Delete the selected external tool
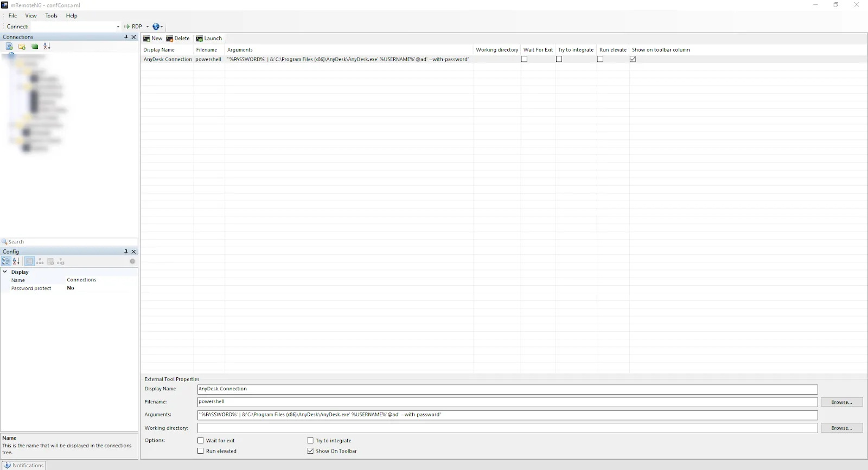The height and width of the screenshot is (470, 868). [178, 38]
